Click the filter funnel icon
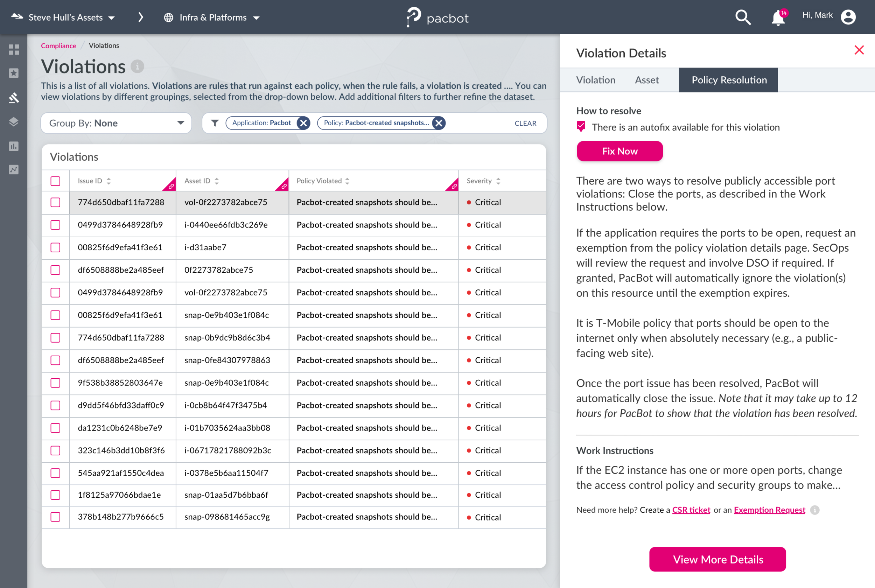Screen dimensions: 875x588 coord(215,123)
